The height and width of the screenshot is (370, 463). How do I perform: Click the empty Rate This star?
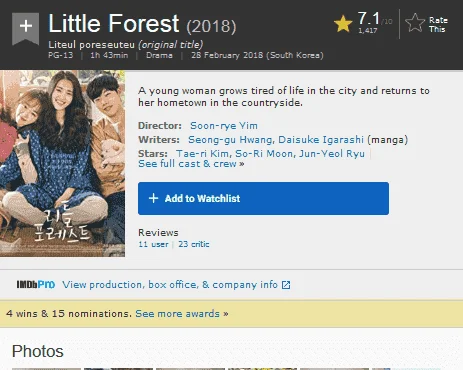415,23
